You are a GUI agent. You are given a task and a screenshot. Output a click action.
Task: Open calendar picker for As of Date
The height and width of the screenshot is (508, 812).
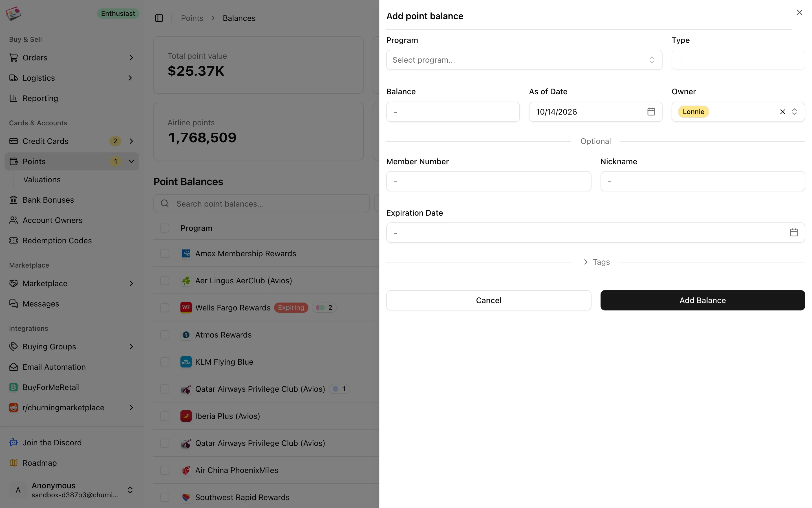click(651, 111)
